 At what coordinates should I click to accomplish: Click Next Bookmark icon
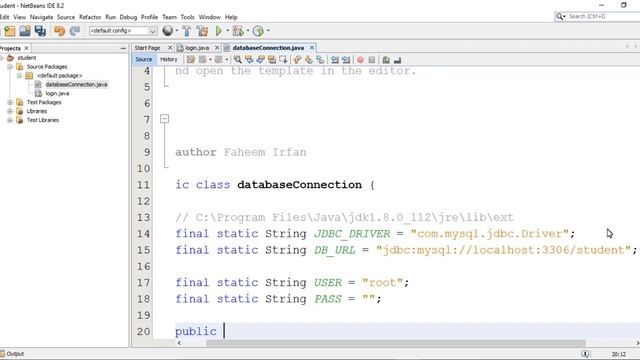[309, 60]
